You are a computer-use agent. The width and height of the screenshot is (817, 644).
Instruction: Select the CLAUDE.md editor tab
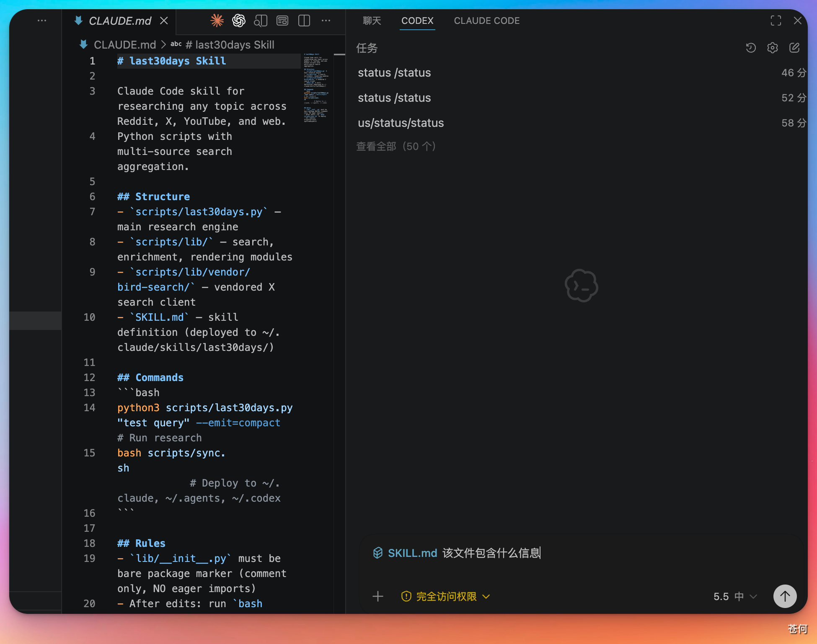pos(120,21)
